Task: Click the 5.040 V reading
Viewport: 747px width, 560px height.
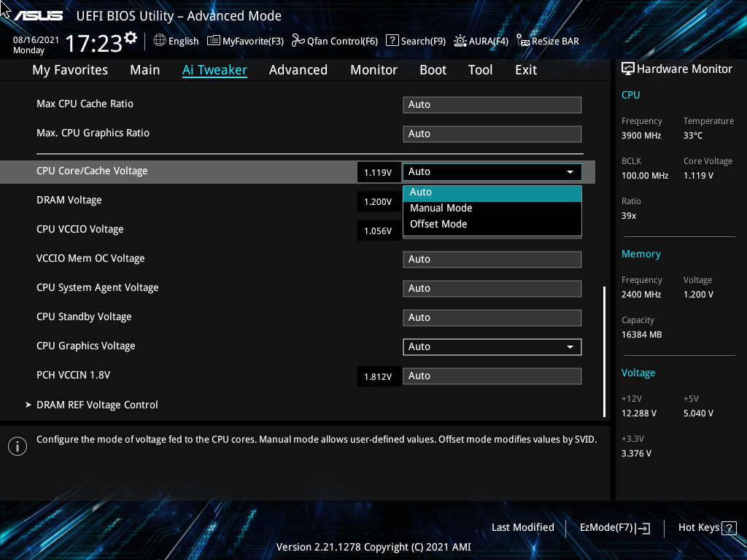Action: point(698,413)
